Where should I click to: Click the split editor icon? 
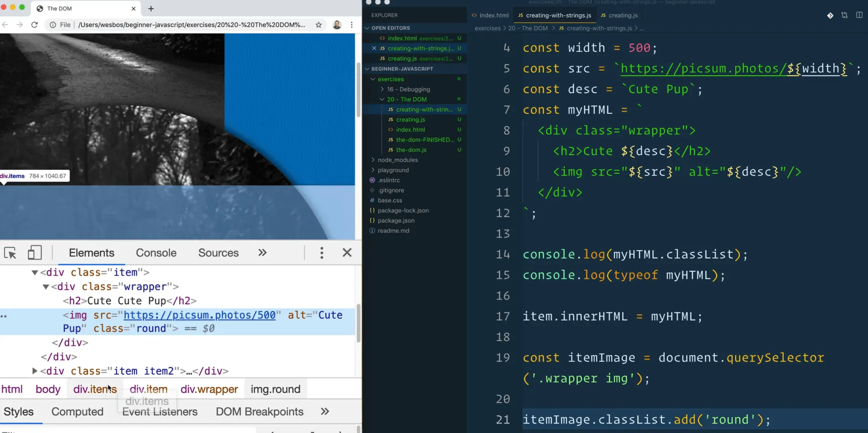859,15
